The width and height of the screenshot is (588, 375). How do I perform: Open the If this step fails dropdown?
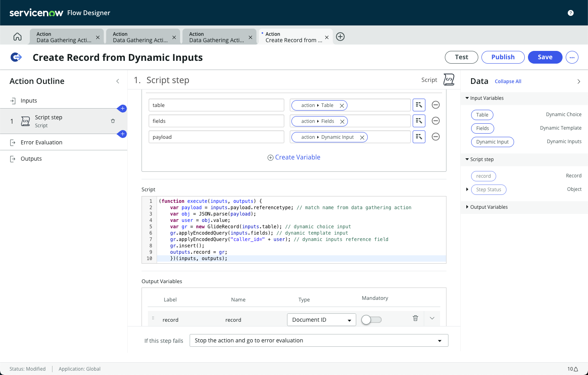319,340
